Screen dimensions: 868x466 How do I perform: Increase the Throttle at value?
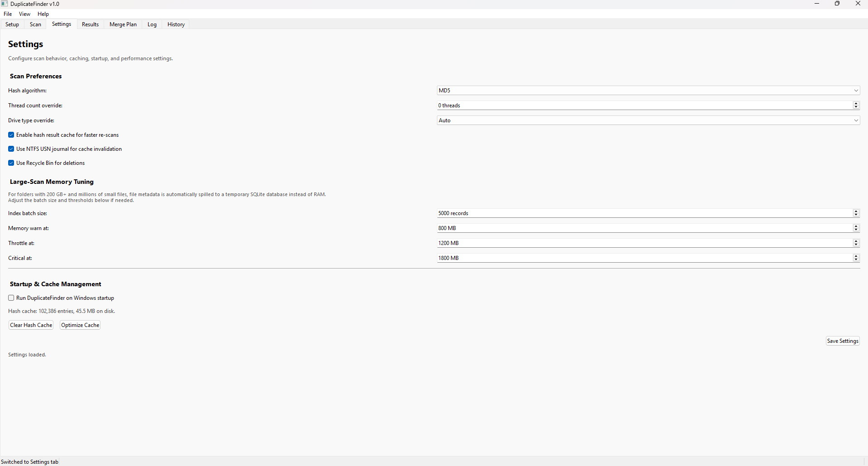(856, 241)
